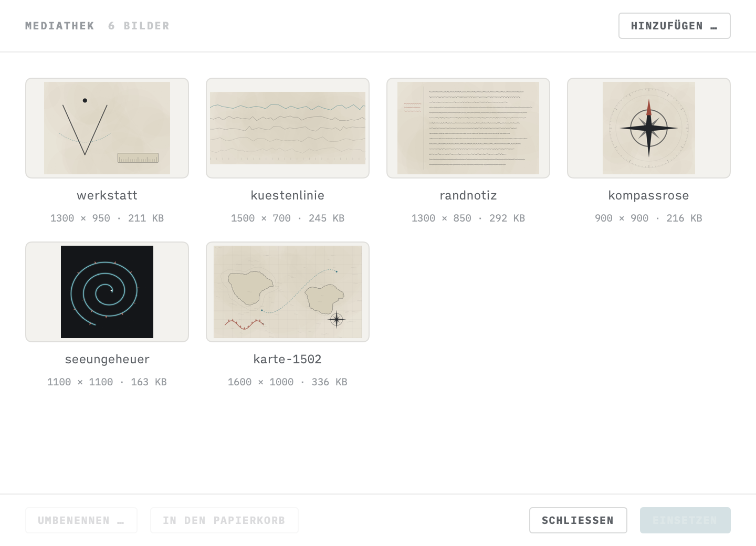Click the kompassrose file name label
The height and width of the screenshot is (546, 756).
649,195
